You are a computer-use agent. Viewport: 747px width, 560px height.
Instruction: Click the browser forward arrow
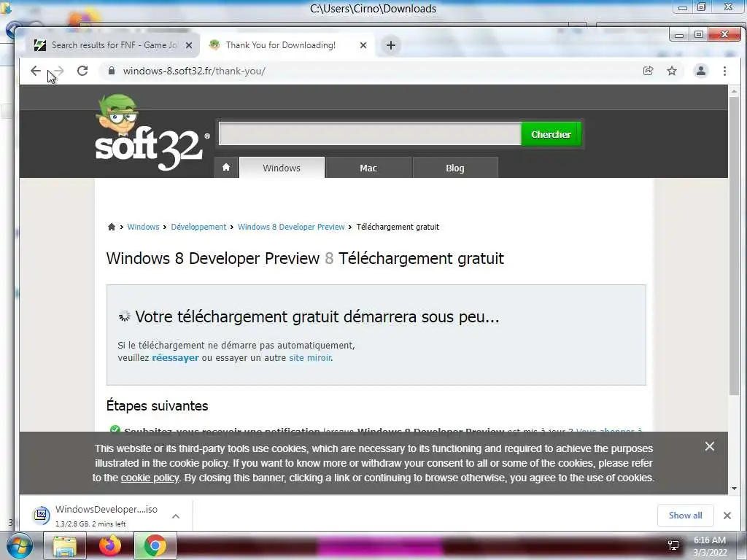point(58,71)
